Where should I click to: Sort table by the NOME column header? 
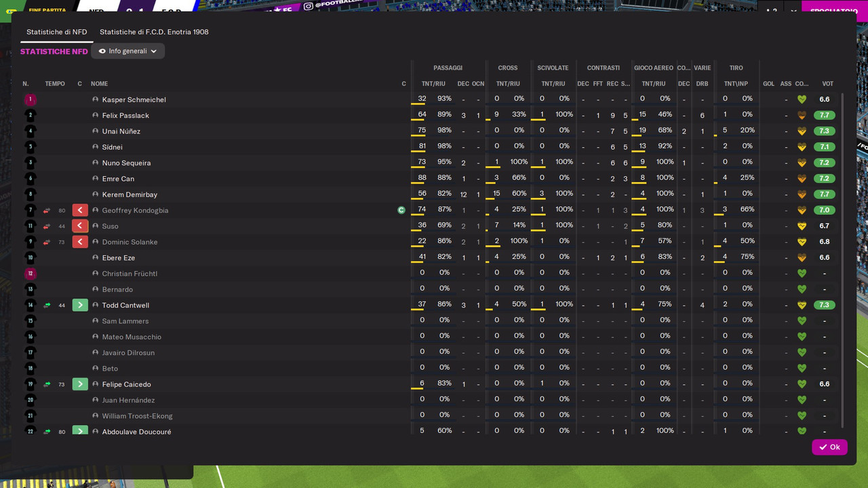100,84
